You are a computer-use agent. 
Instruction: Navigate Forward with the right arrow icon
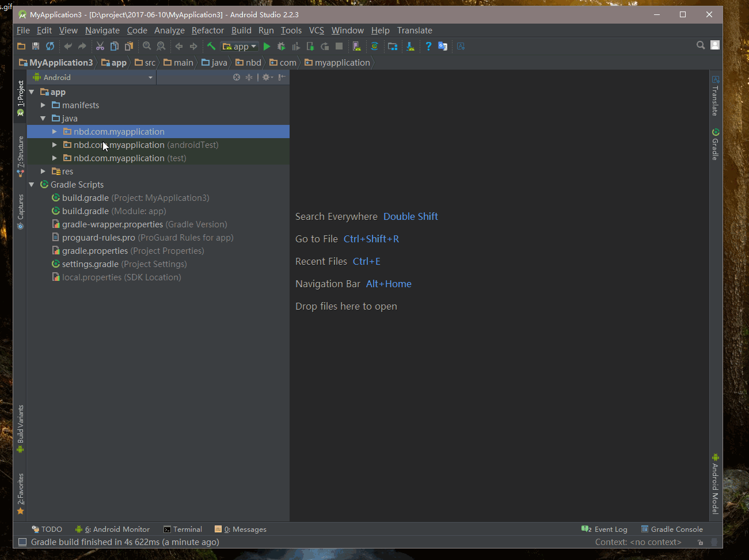point(193,46)
